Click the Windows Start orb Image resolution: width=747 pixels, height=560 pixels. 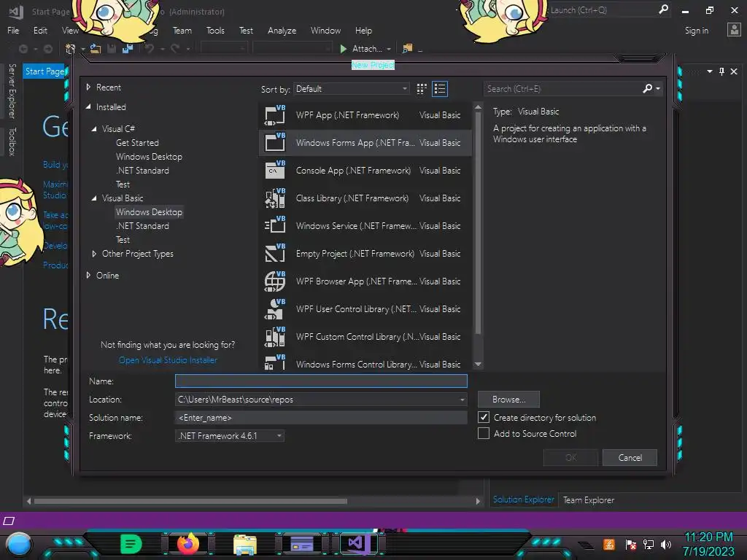tap(18, 545)
